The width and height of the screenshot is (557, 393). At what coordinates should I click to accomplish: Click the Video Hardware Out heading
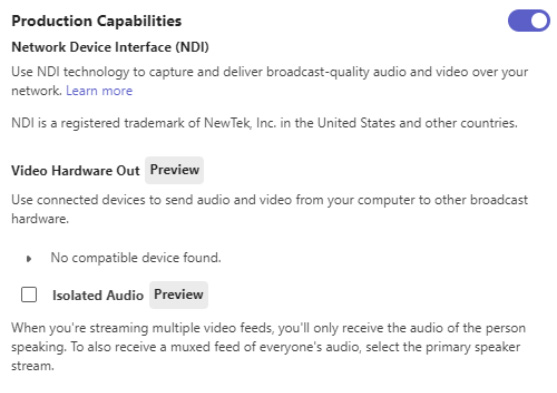click(x=75, y=171)
